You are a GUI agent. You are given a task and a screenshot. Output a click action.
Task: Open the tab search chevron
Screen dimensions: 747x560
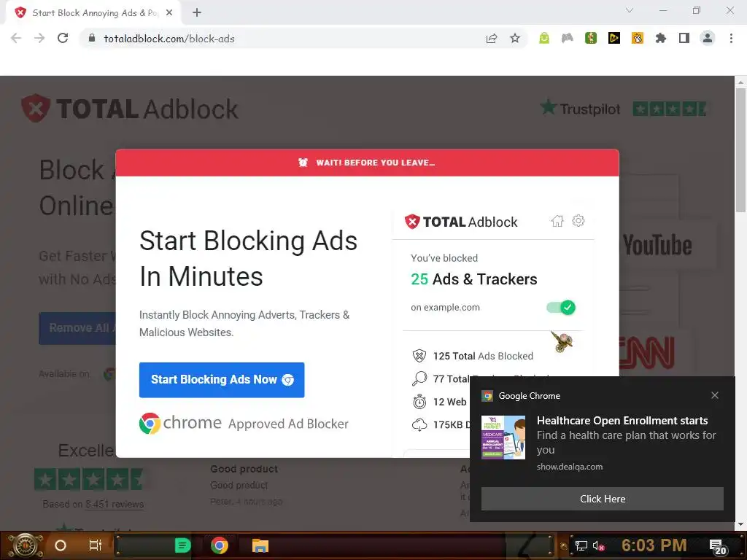(x=630, y=10)
